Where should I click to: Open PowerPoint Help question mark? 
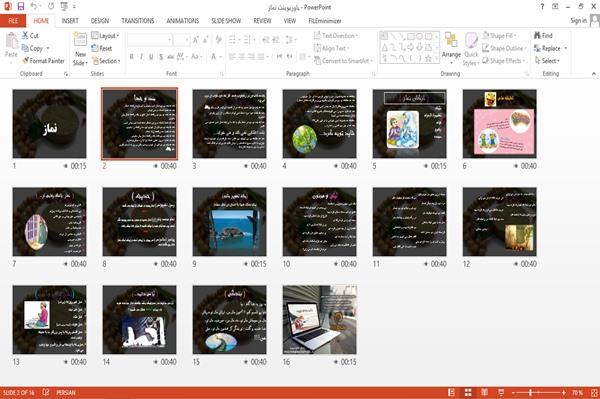(x=542, y=7)
